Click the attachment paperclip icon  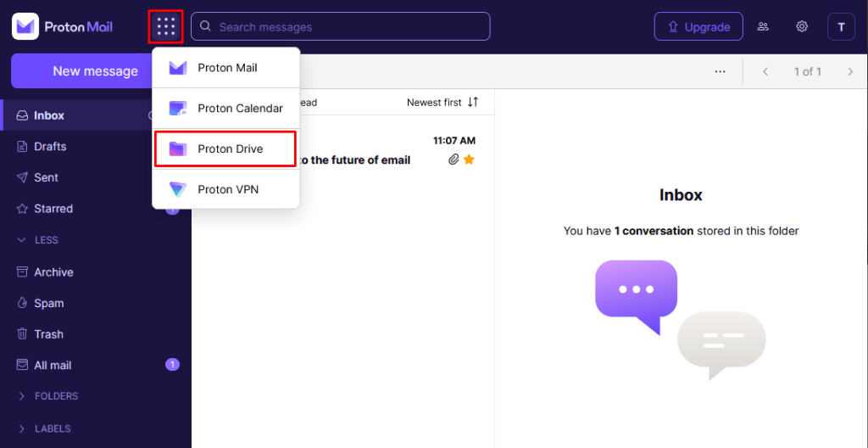click(x=454, y=160)
